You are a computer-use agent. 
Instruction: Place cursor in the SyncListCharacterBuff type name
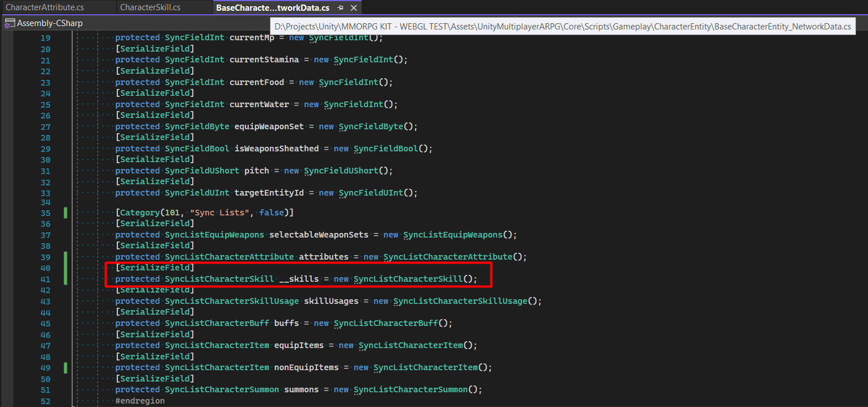point(217,323)
